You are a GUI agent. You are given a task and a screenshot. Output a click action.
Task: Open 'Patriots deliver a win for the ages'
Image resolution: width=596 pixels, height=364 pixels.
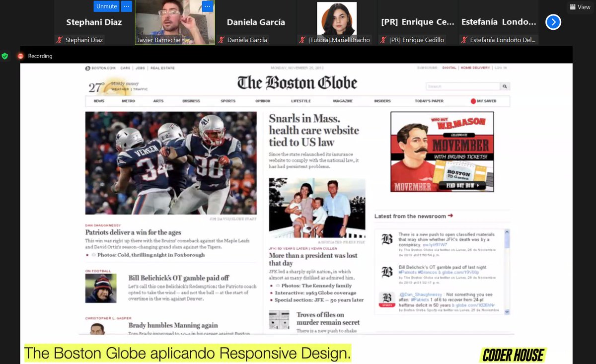tap(133, 232)
